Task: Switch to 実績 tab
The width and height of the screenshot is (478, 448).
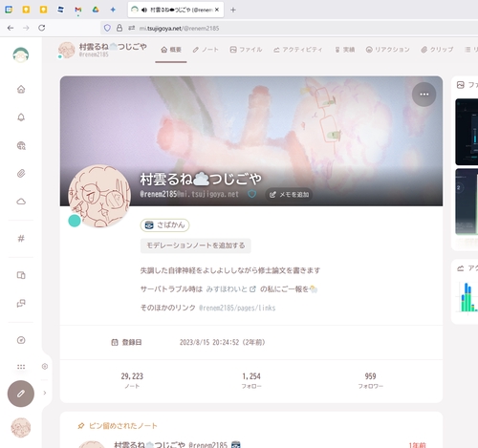Action: pos(345,50)
